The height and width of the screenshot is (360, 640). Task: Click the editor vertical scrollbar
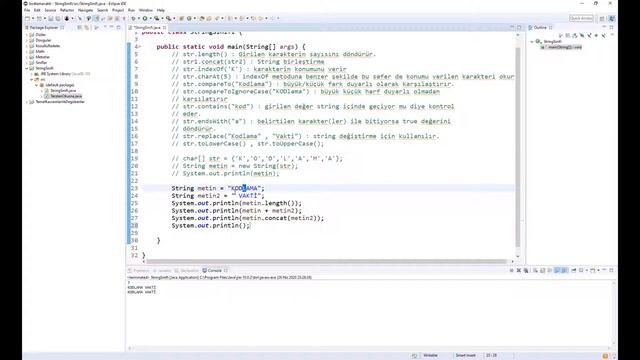(x=518, y=147)
